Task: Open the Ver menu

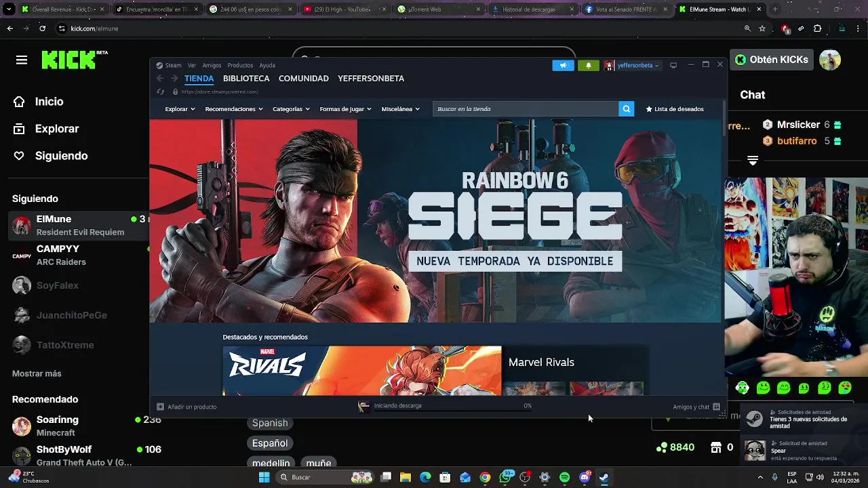Action: pyautogui.click(x=192, y=65)
